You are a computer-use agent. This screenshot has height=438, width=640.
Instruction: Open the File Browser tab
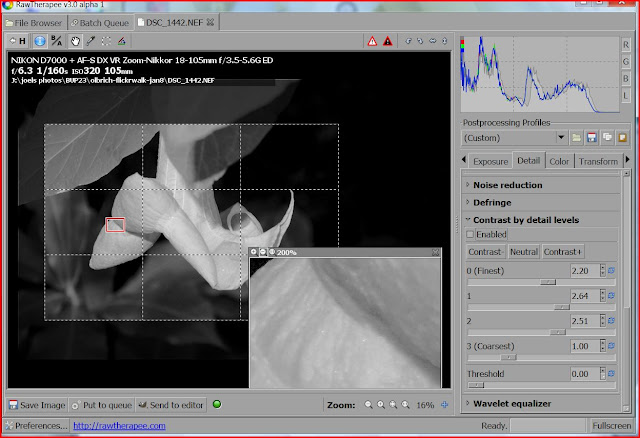[34, 23]
